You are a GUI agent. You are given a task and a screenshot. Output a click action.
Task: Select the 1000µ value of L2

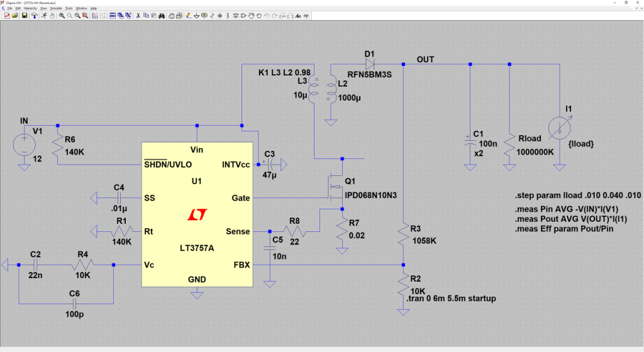349,97
